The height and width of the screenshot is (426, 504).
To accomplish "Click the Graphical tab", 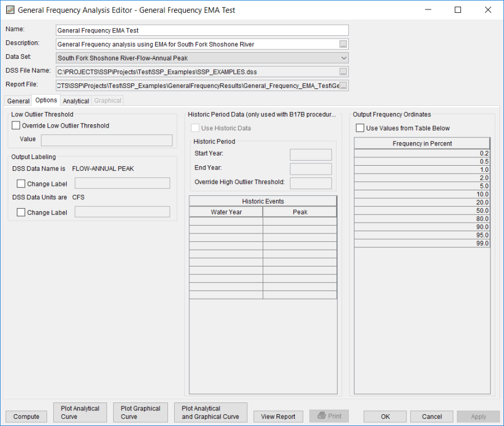I will [x=108, y=101].
